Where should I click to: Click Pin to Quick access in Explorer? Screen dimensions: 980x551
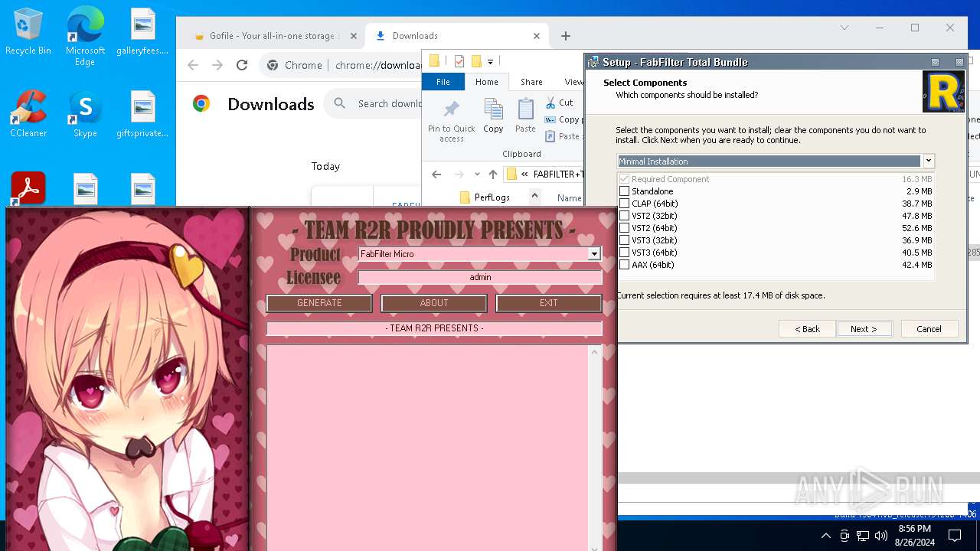coord(452,121)
